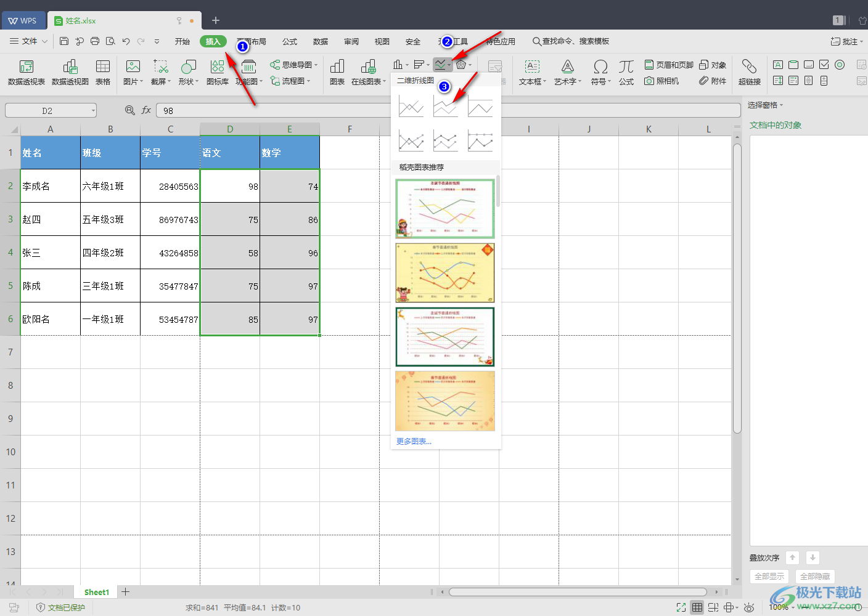Select the stacked line chart type
868x616 pixels.
(x=446, y=107)
